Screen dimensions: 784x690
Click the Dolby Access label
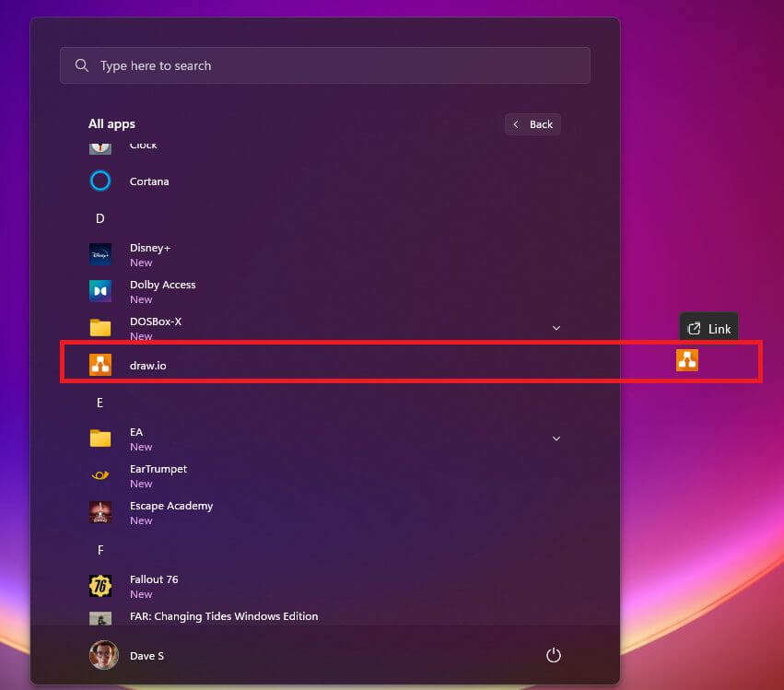coord(162,285)
